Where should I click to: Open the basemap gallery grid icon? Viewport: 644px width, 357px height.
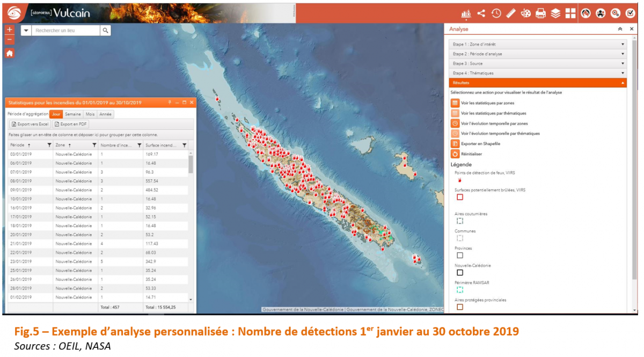(x=570, y=13)
